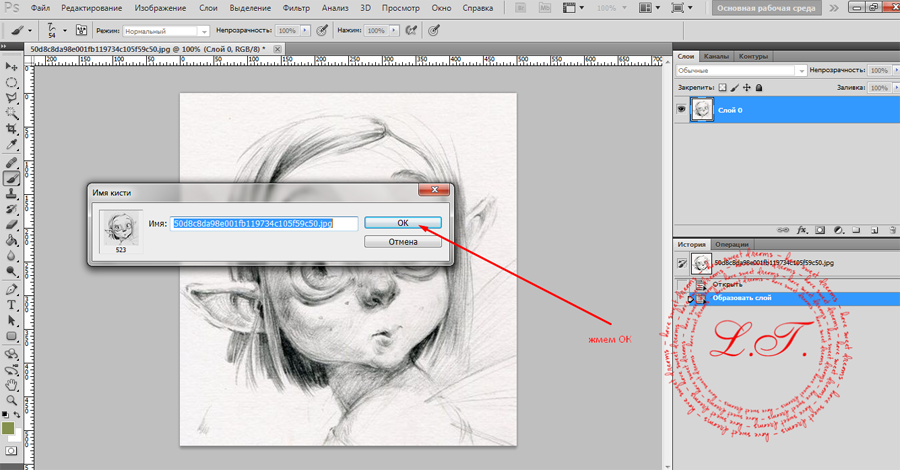Image resolution: width=900 pixels, height=470 pixels.
Task: Select the Blur tool
Action: [x=11, y=256]
